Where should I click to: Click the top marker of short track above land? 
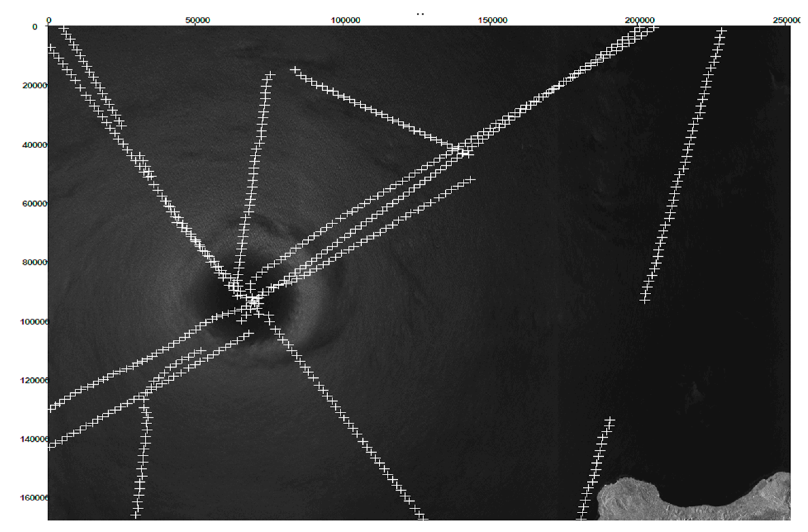pyautogui.click(x=610, y=421)
